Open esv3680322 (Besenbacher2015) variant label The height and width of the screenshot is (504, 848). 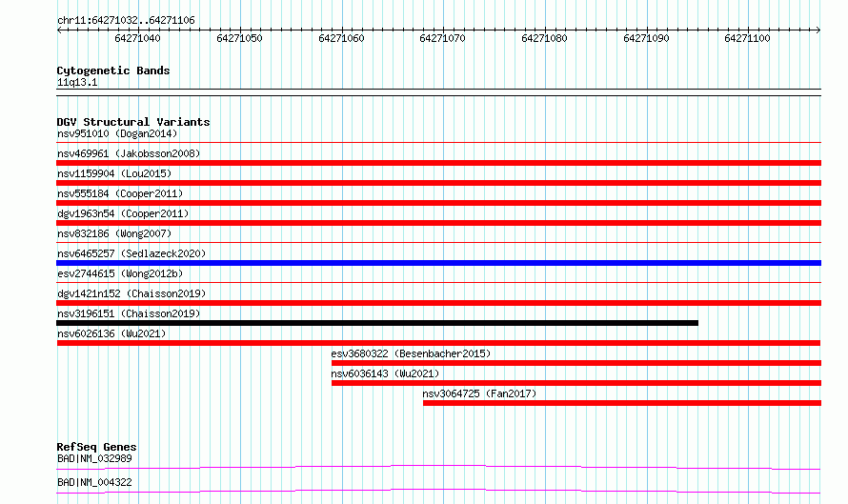coord(411,353)
